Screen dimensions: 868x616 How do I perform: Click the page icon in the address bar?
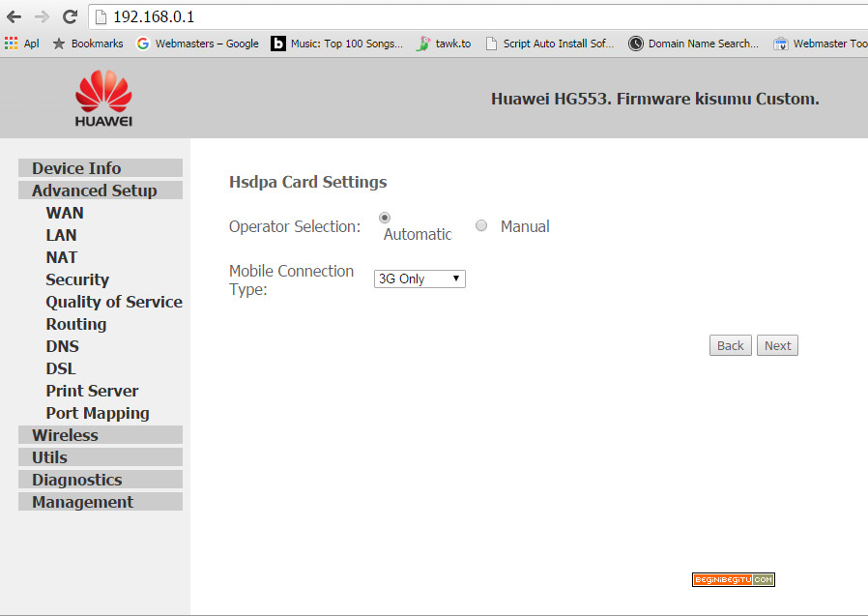[x=101, y=17]
